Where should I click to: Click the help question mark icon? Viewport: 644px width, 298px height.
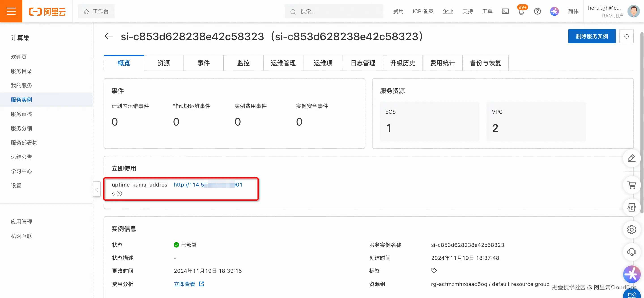(537, 11)
